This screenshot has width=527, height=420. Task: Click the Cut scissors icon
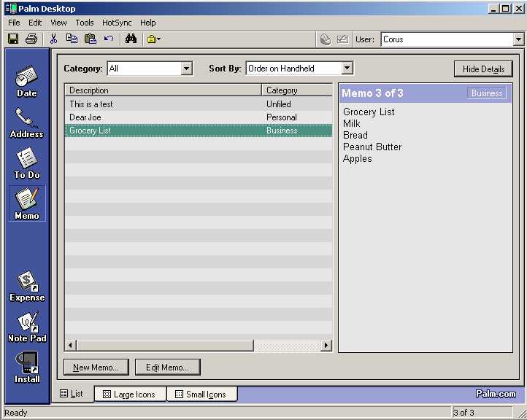[53, 39]
